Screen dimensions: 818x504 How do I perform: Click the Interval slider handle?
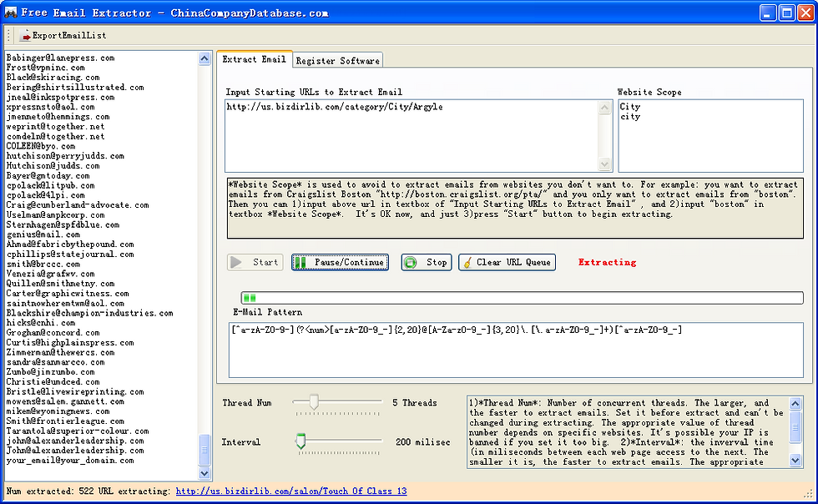pyautogui.click(x=300, y=441)
